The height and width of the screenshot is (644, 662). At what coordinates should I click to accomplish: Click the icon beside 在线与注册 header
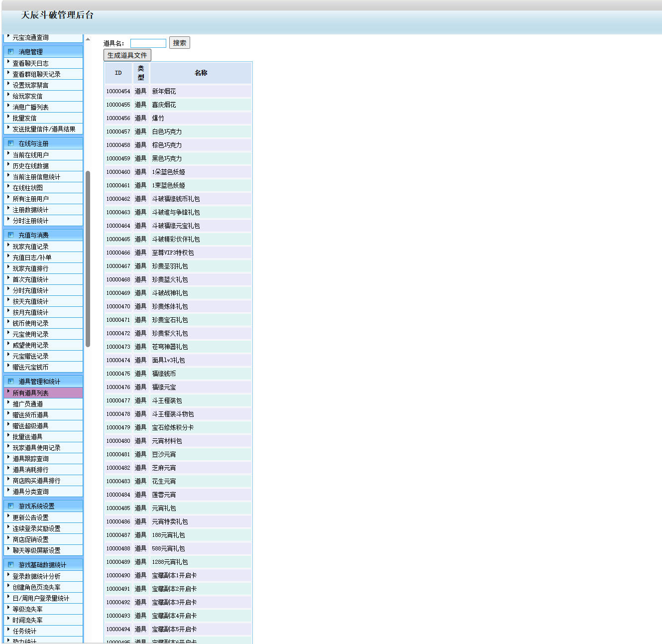pos(10,143)
